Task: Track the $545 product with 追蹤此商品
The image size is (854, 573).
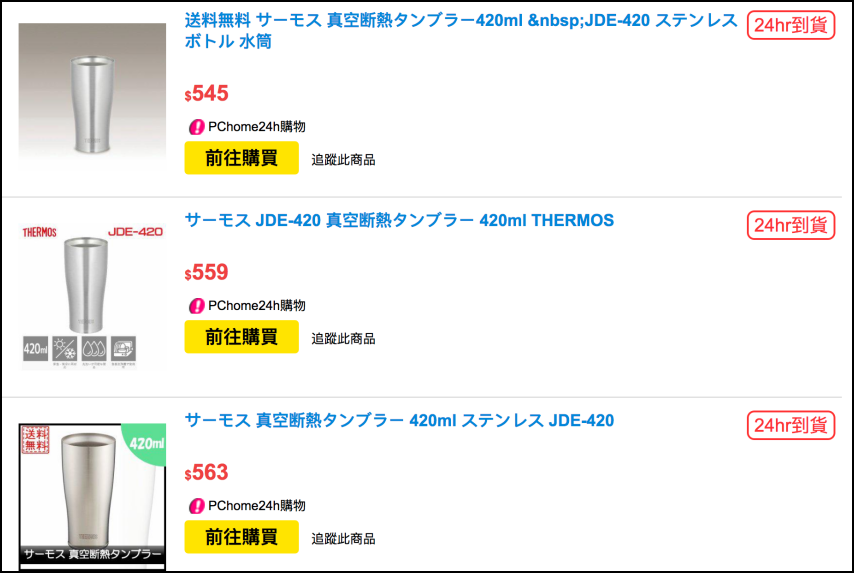Action: tap(343, 159)
